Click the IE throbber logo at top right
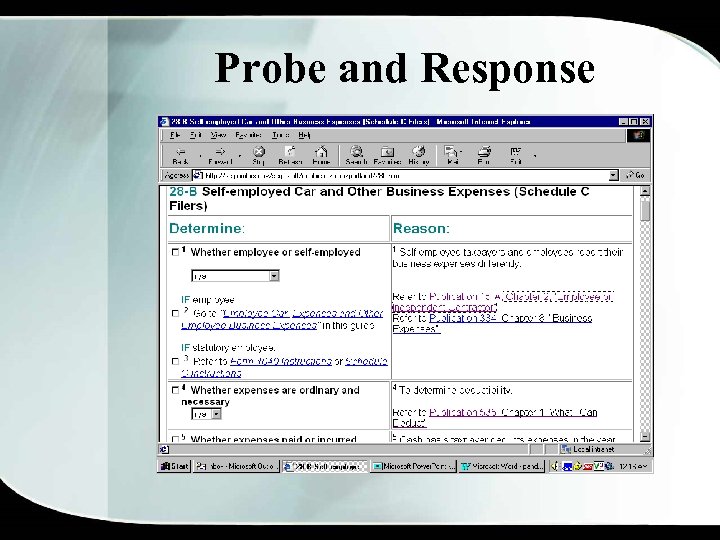Viewport: 720px width, 540px height. point(639,135)
